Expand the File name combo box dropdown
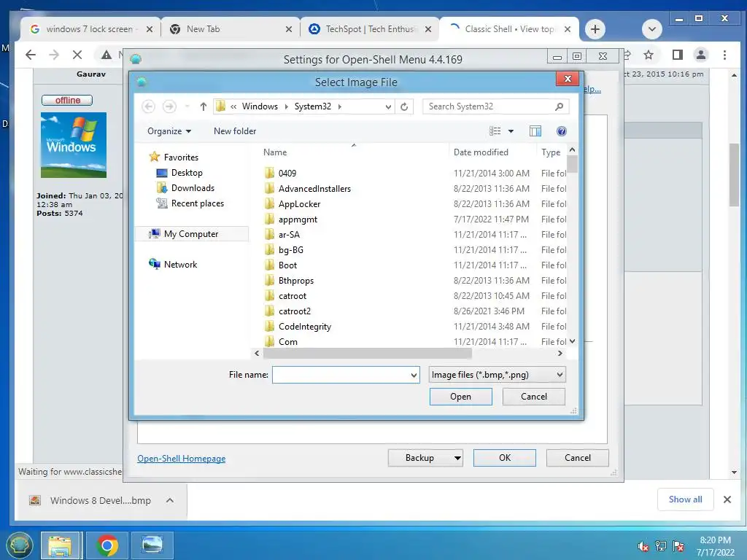The height and width of the screenshot is (560, 747). [414, 376]
